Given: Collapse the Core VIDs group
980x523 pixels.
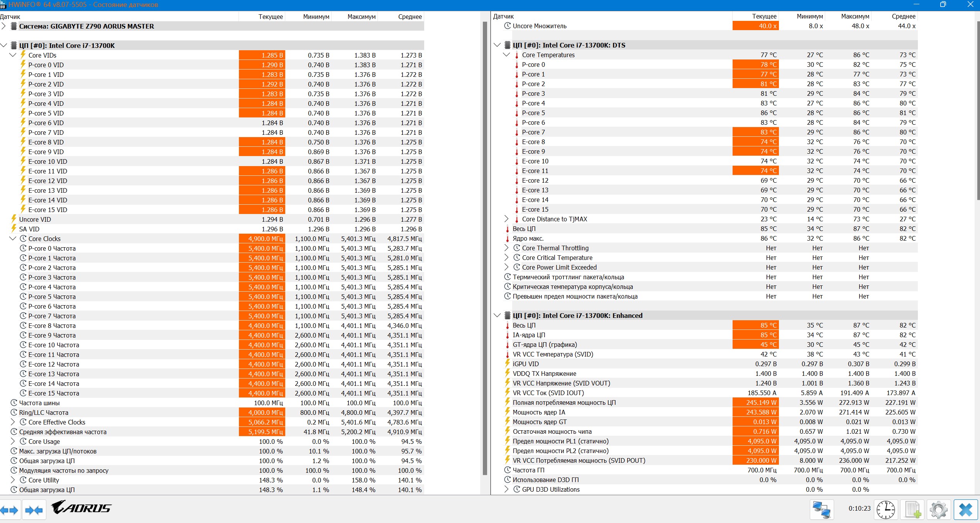Looking at the screenshot, I should pyautogui.click(x=13, y=55).
